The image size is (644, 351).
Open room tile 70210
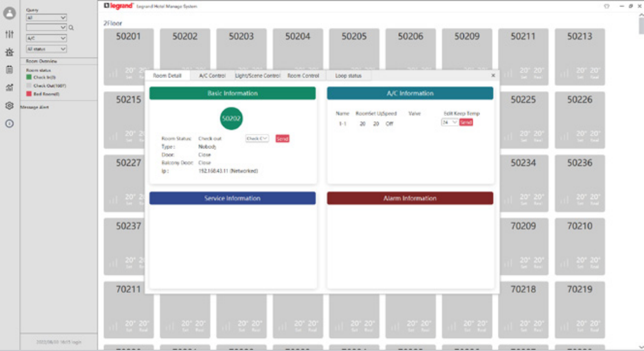click(579, 246)
